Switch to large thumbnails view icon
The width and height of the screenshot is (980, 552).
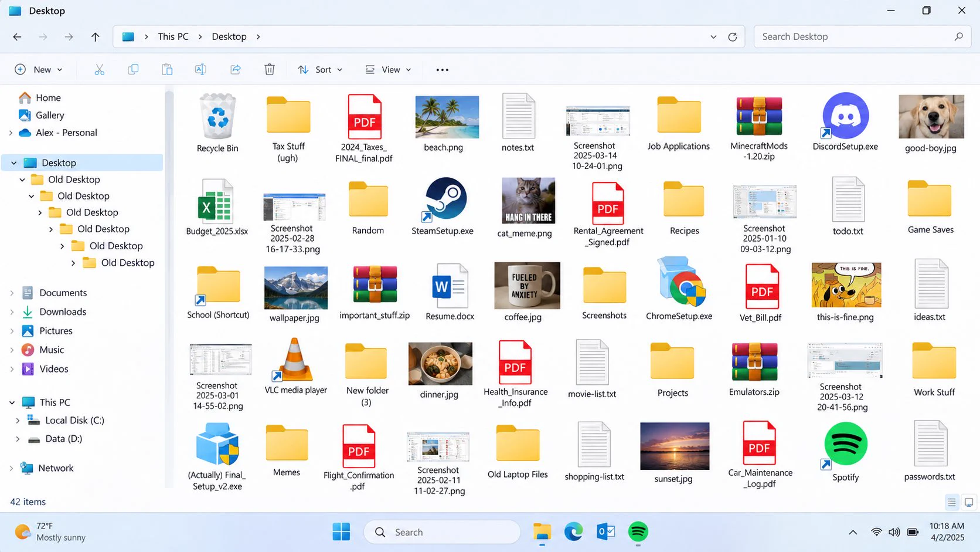[x=969, y=502]
